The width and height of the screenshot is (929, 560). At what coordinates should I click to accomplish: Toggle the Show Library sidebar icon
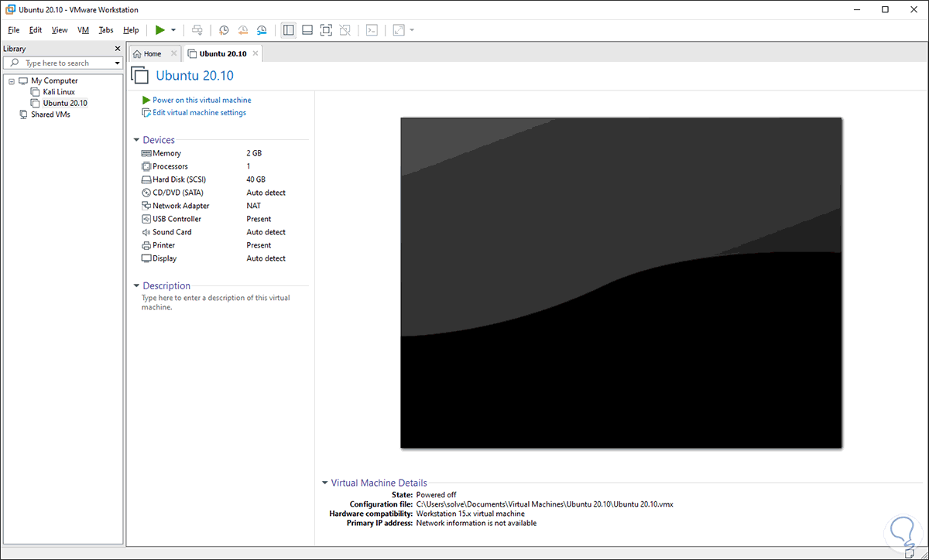click(x=288, y=30)
